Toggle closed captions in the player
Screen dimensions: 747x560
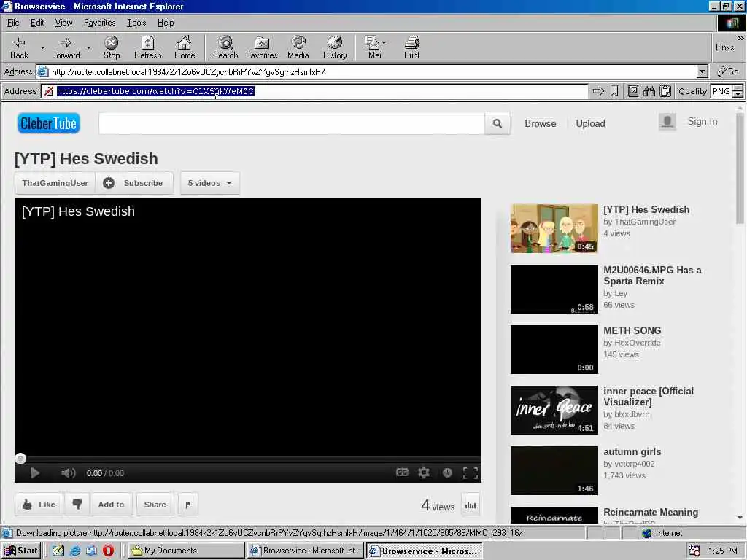pos(402,472)
